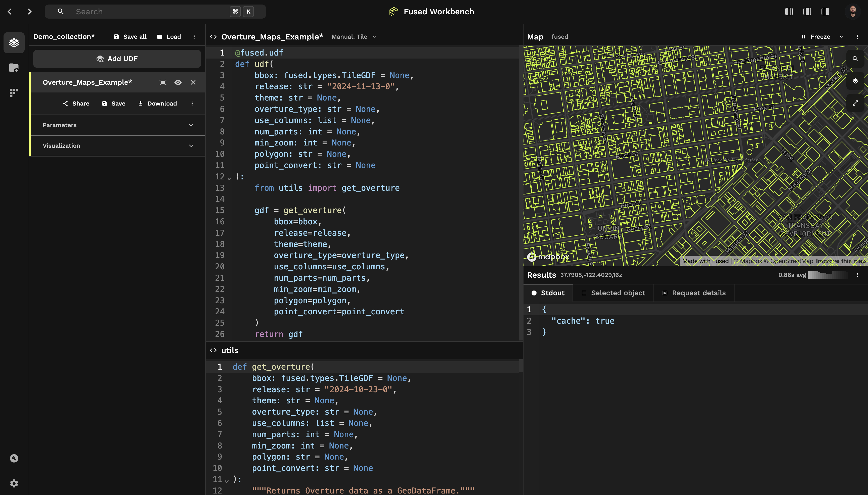Freeze the map rendering
The width and height of the screenshot is (868, 495).
point(816,37)
